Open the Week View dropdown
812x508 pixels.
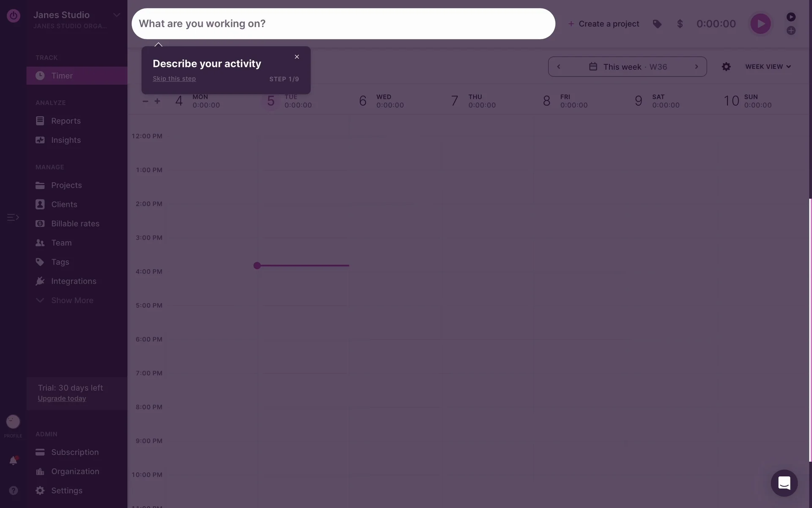pos(768,67)
